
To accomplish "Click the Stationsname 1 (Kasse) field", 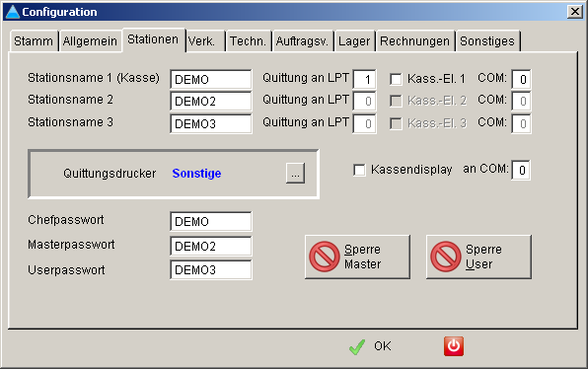I will coord(211,79).
